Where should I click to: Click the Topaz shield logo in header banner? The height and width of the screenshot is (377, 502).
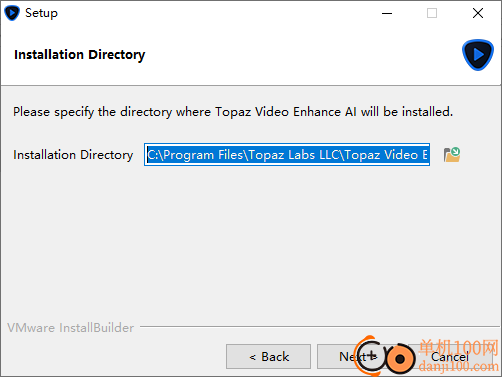pyautogui.click(x=478, y=55)
